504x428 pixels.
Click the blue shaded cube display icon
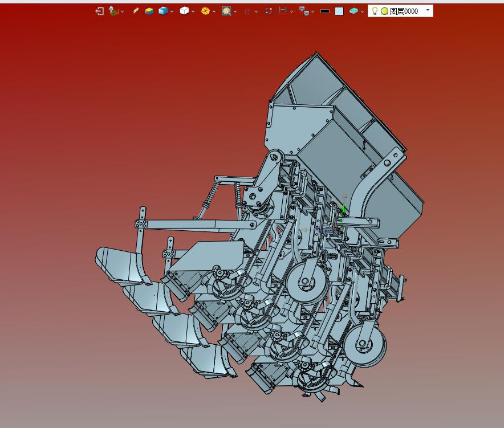coord(163,11)
